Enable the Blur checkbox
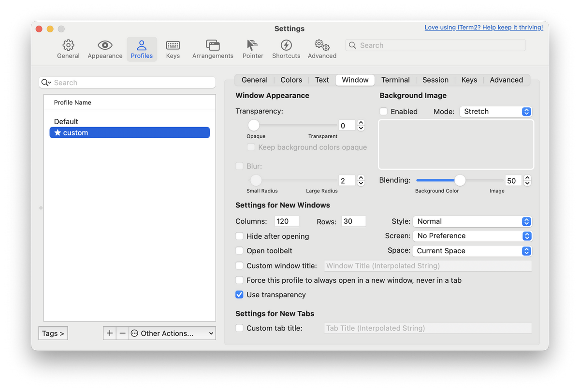This screenshot has height=392, width=580. (x=239, y=166)
